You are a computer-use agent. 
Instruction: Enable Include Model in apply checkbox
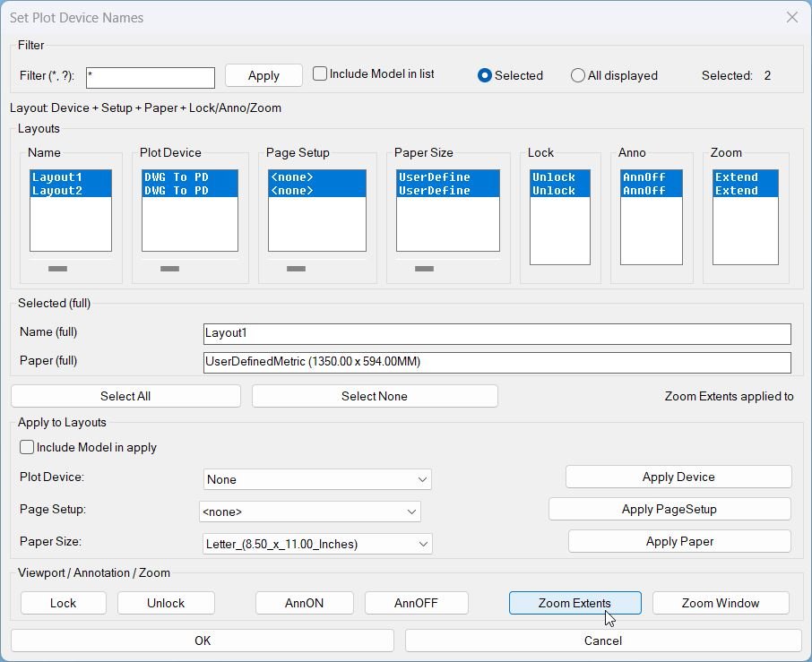27,447
